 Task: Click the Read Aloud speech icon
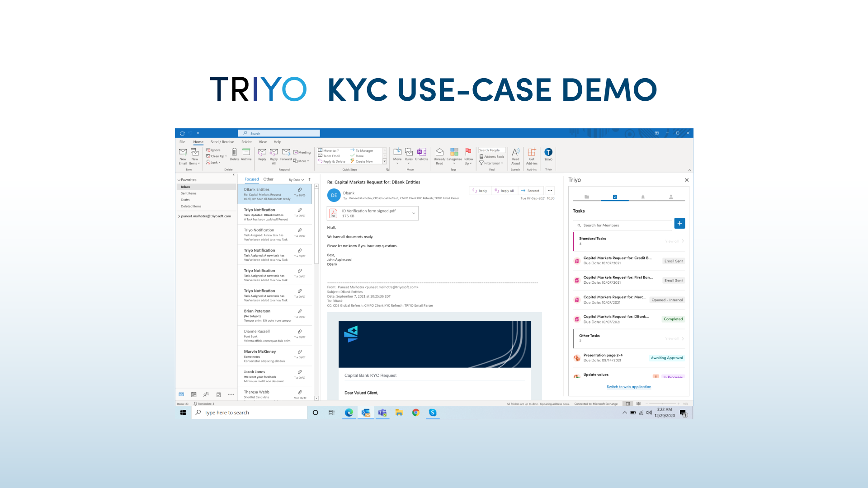pyautogui.click(x=515, y=152)
